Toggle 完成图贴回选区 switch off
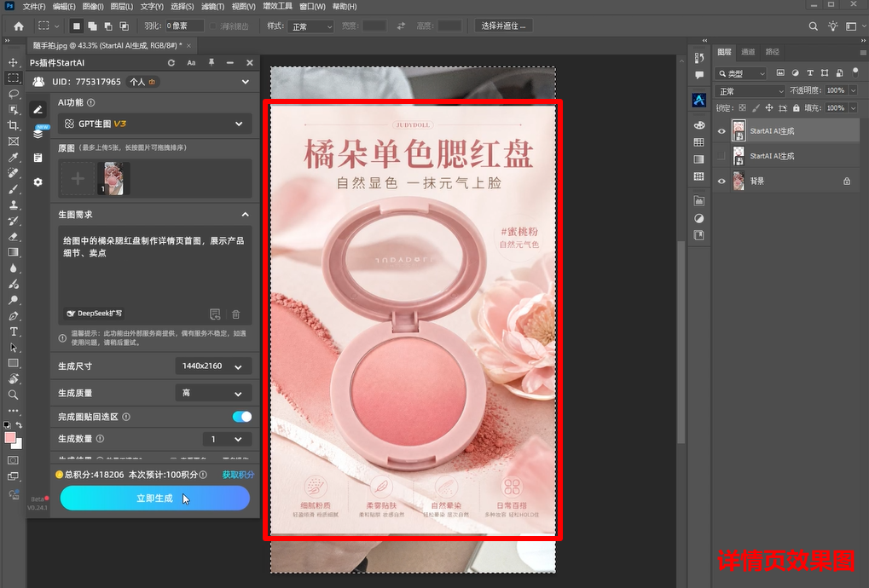This screenshot has width=869, height=588. pos(241,417)
